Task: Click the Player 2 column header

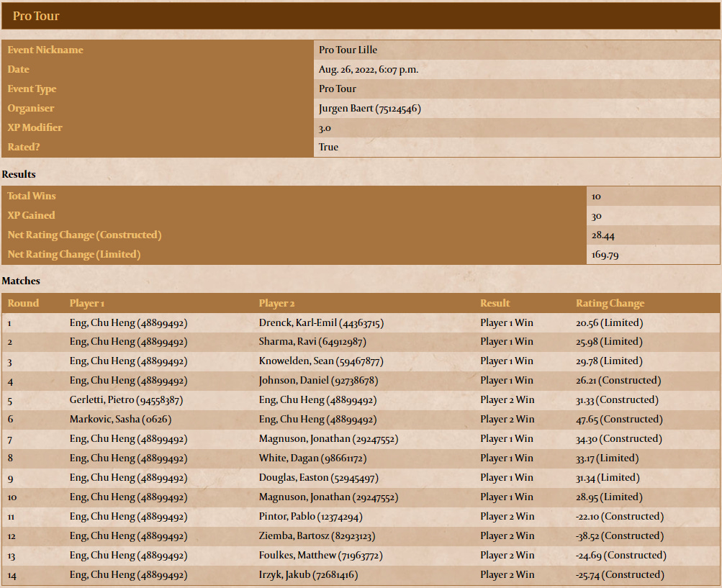Action: [276, 304]
